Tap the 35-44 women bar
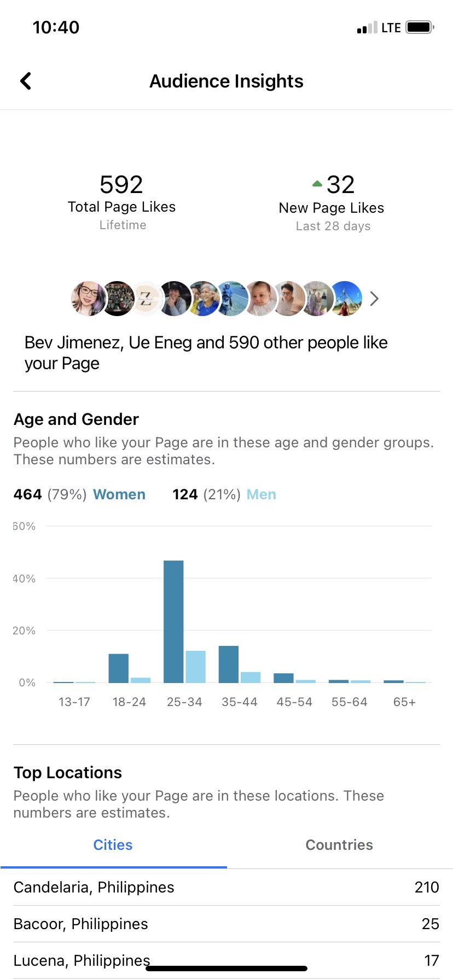 (228, 664)
